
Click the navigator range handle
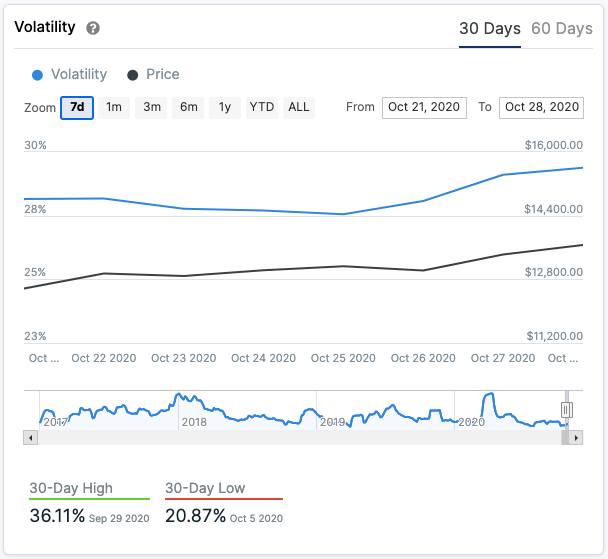567,410
